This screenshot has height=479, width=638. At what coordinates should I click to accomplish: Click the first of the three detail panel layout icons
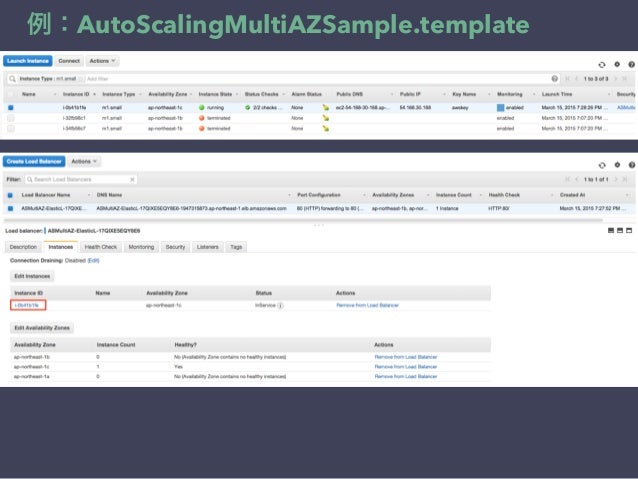[x=611, y=230]
